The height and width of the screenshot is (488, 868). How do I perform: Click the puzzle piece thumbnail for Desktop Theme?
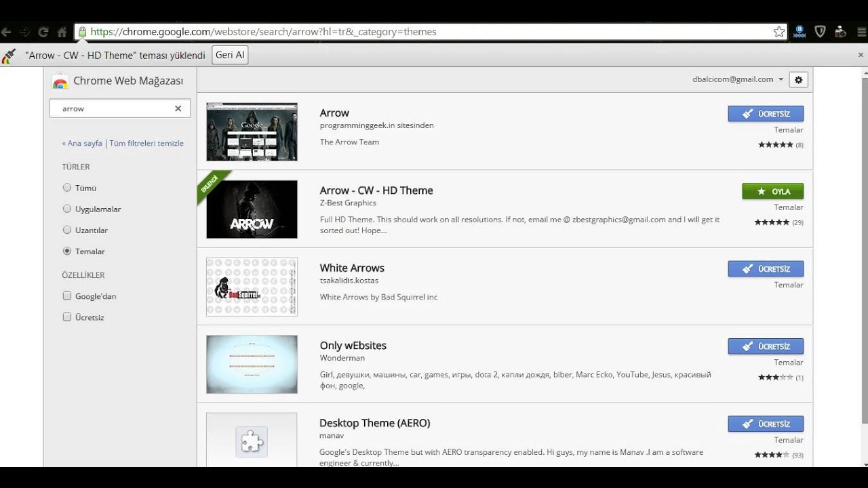click(x=252, y=439)
